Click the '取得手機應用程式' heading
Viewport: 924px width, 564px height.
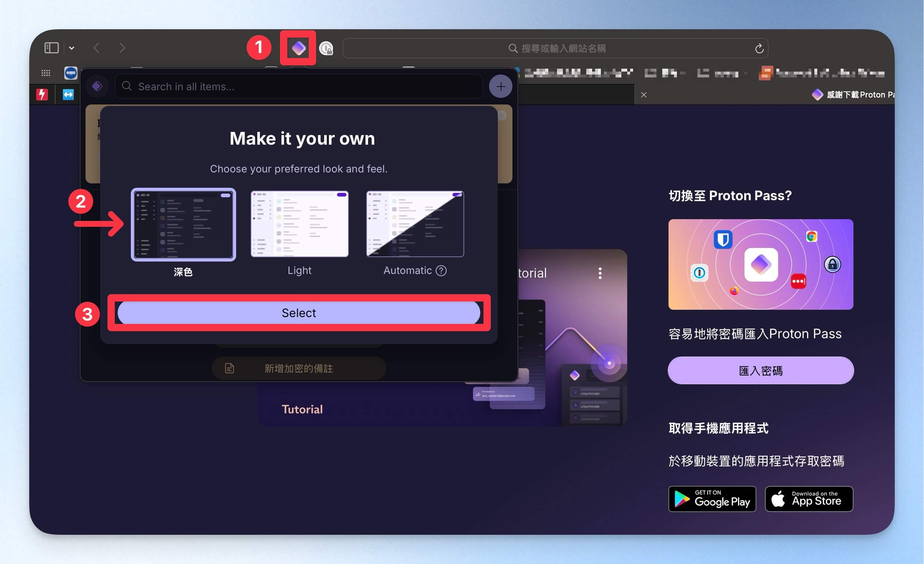719,428
